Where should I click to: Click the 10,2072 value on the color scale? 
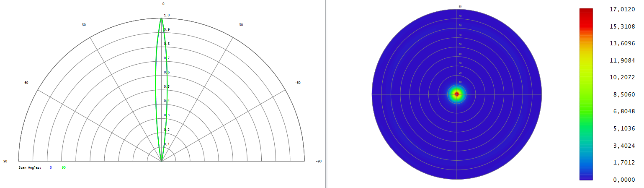[622, 78]
